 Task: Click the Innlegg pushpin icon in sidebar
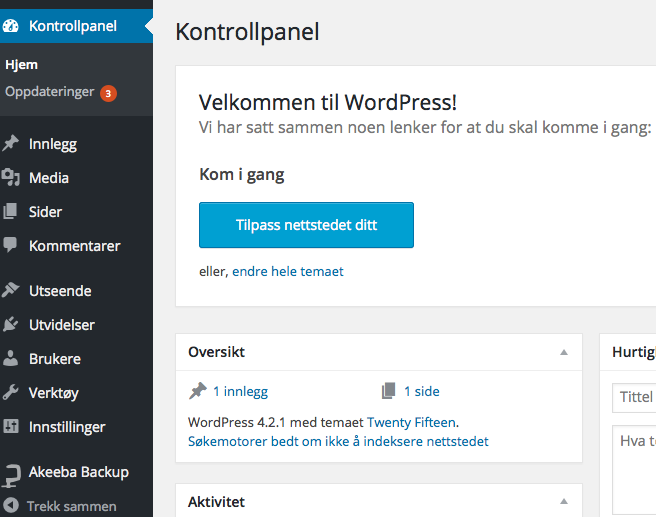point(10,143)
